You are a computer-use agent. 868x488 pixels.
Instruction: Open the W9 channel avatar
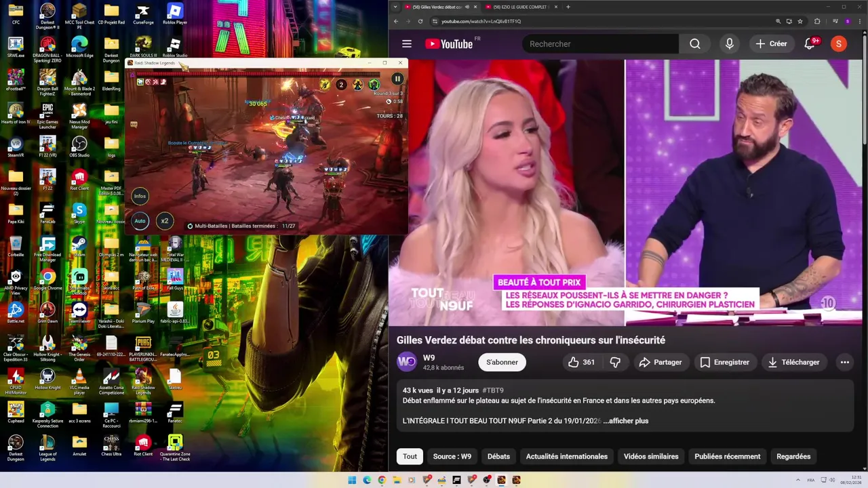407,362
